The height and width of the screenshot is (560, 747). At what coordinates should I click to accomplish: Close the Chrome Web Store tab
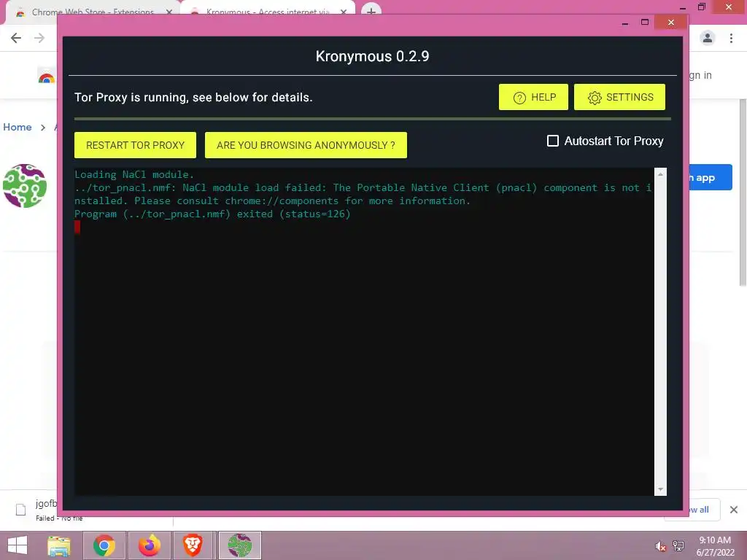point(169,12)
